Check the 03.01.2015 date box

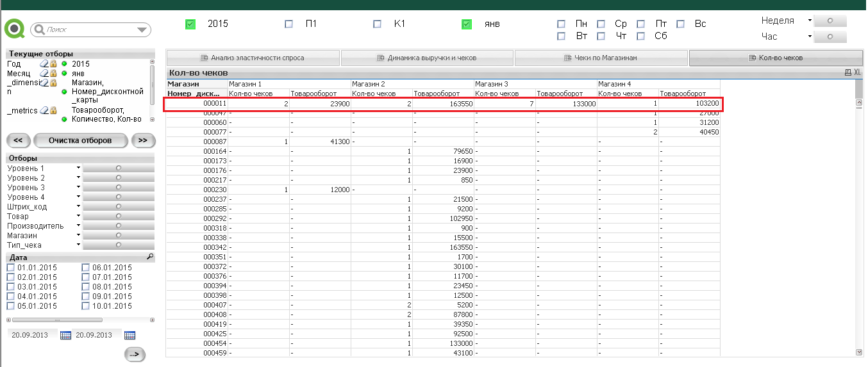pyautogui.click(x=10, y=287)
